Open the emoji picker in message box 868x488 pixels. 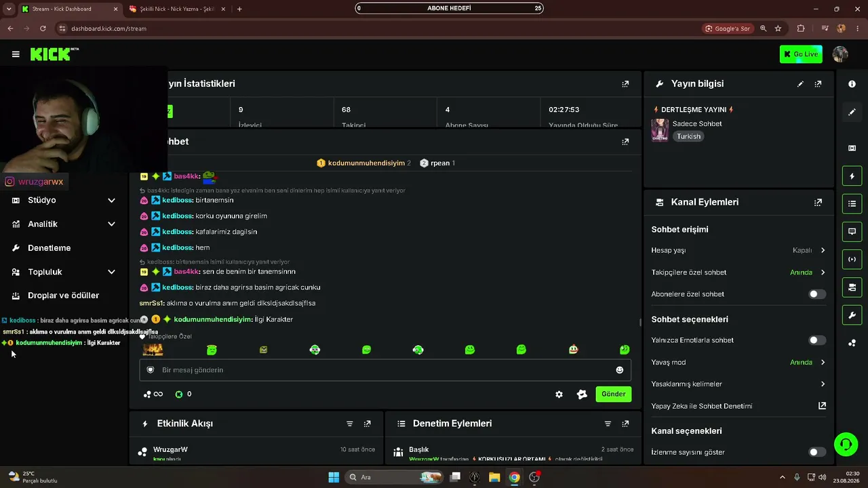coord(619,370)
